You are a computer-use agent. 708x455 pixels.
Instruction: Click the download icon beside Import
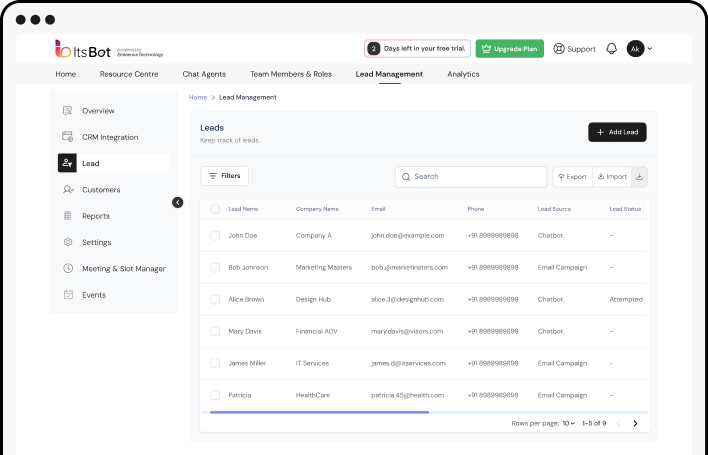tap(639, 176)
